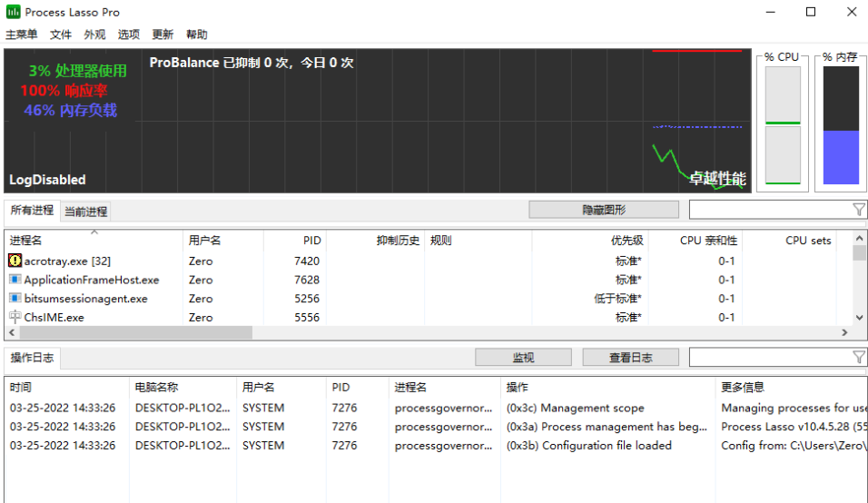Click the bitsumsessionagent.exe process icon
Viewport: 868px width, 503px height.
(15, 298)
